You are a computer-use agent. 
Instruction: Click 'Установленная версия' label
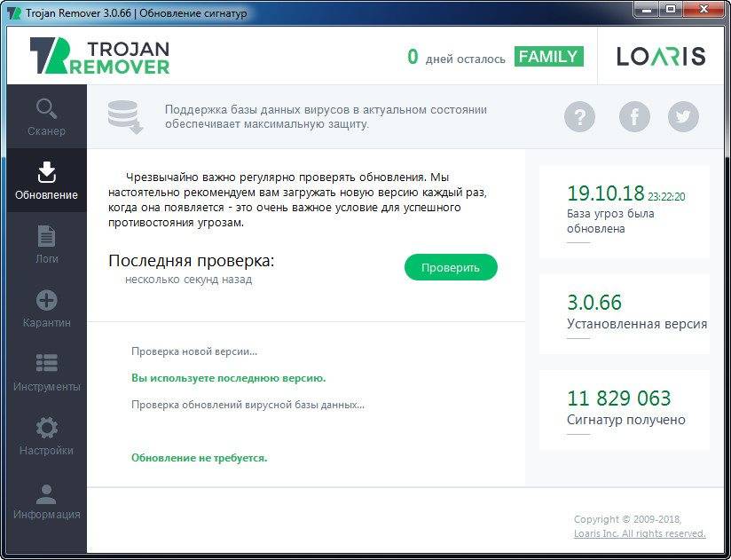[x=637, y=324]
